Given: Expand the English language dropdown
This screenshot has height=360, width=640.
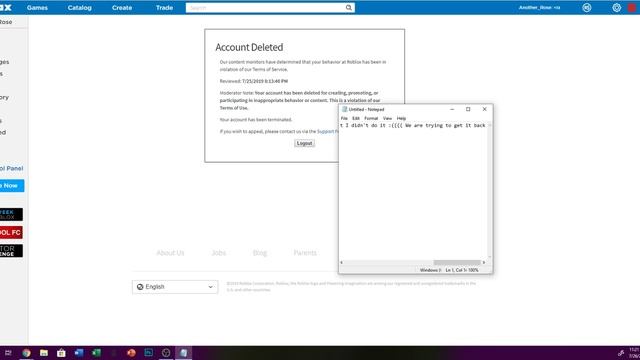Looking at the screenshot, I should 175,287.
